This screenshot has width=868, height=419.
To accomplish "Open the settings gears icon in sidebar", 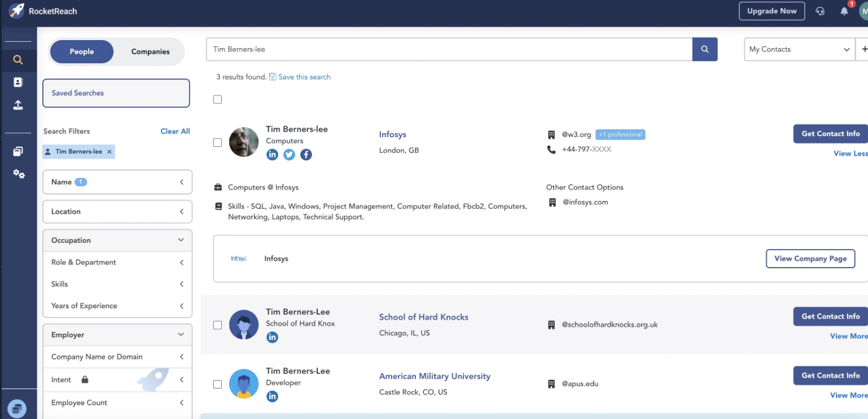I will pos(19,174).
